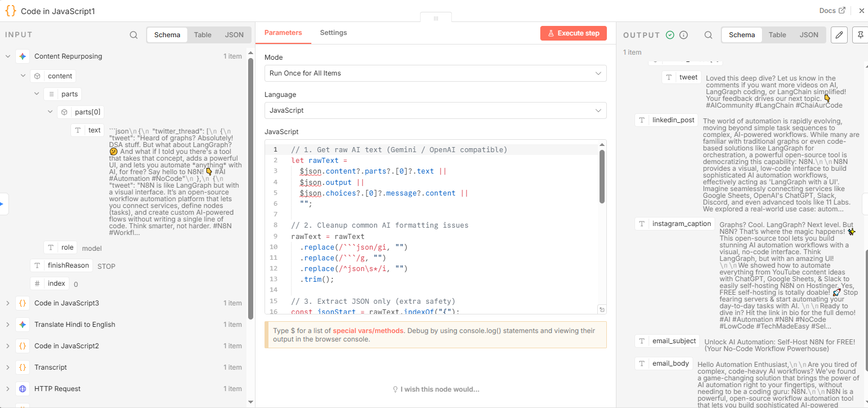This screenshot has width=868, height=408.
Task: Switch OUTPUT view to JSON
Action: point(809,35)
